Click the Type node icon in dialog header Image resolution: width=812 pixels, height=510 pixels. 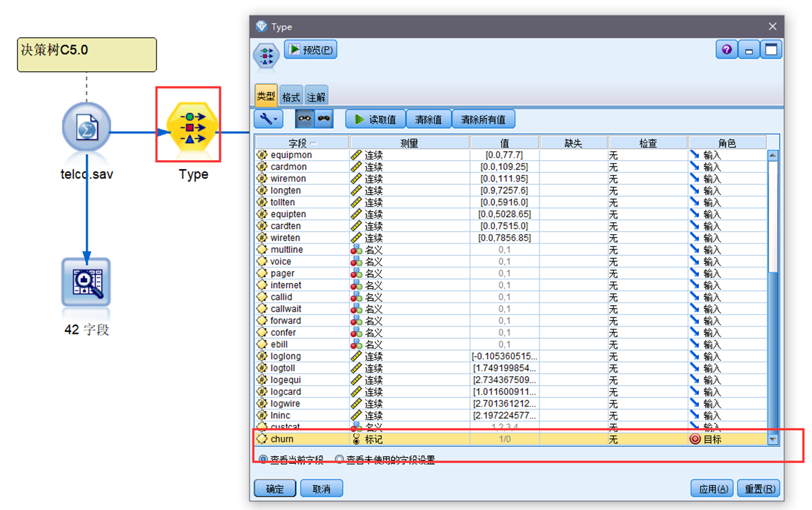pos(266,56)
